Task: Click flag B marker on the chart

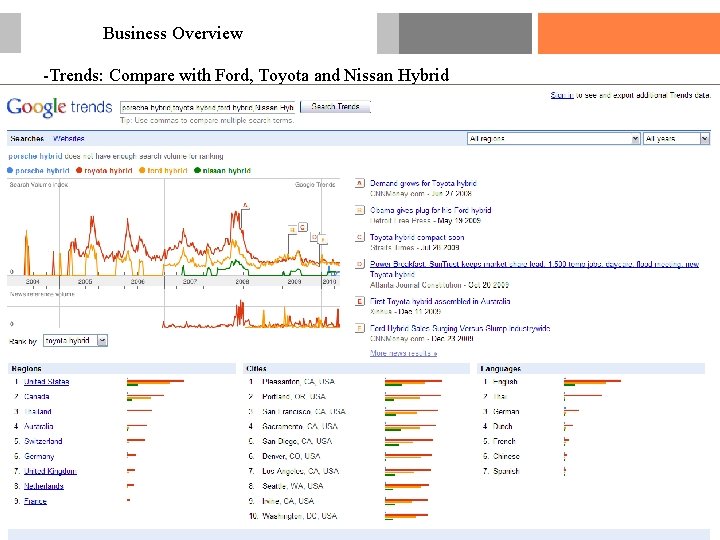Action: [x=292, y=229]
